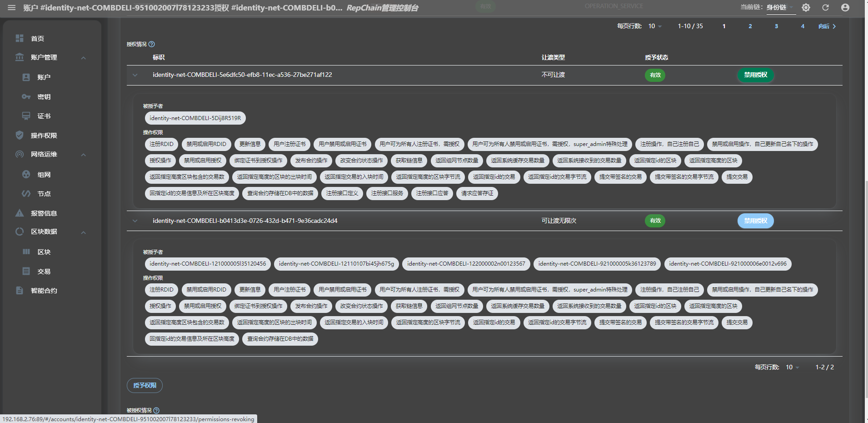868x423 pixels.
Task: Click the 交易 list icon
Action: (26, 271)
